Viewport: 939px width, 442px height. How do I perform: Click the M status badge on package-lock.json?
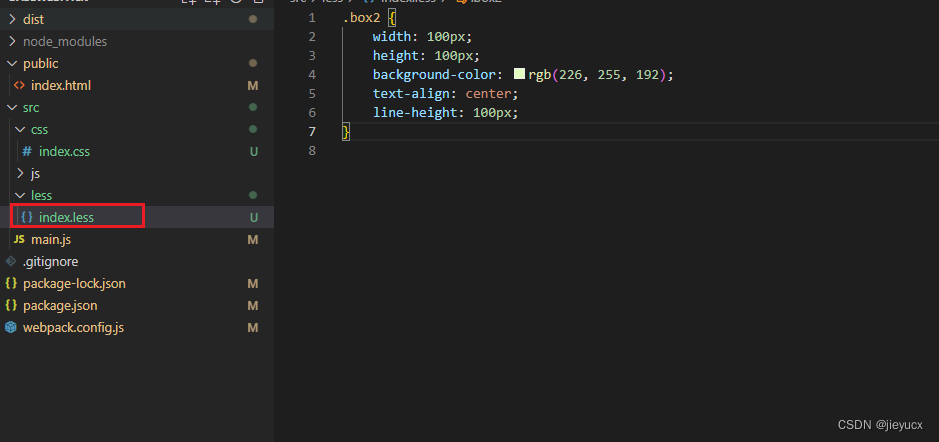click(x=253, y=283)
